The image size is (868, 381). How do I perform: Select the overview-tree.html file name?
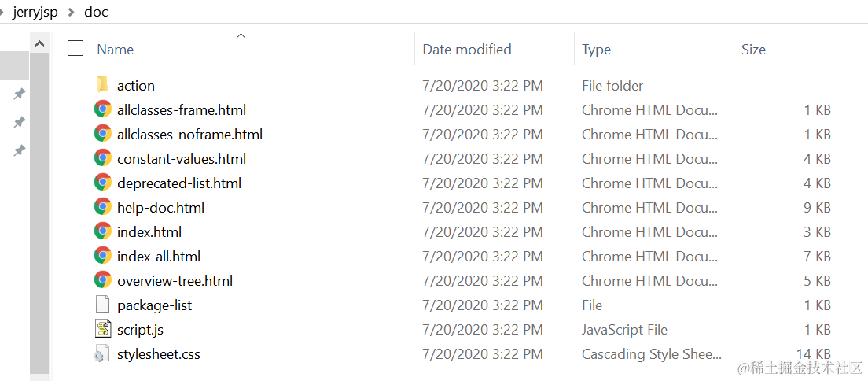click(175, 280)
